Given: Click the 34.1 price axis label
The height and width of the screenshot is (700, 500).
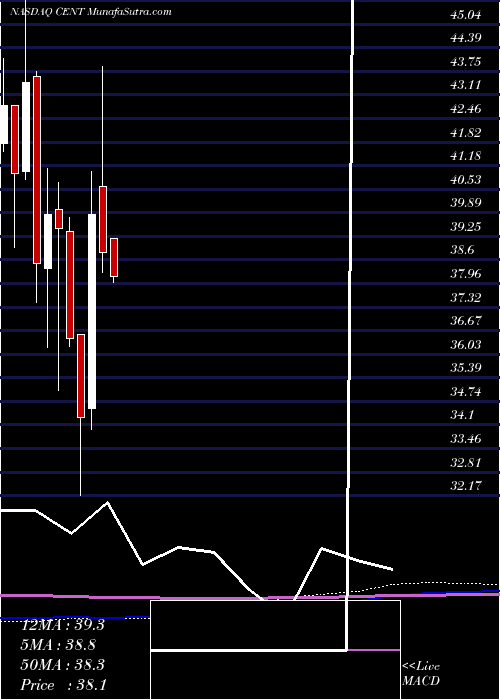Looking at the screenshot, I should (x=462, y=415).
